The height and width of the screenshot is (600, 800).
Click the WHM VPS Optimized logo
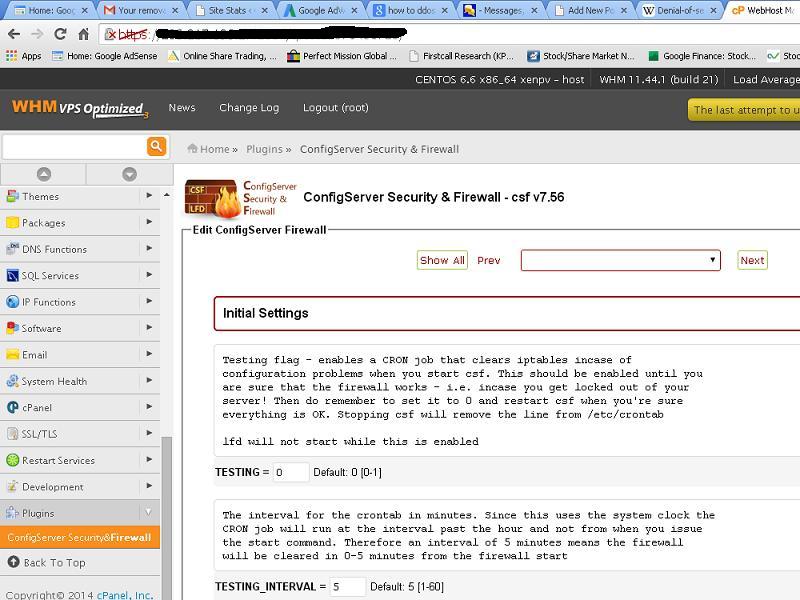[80, 108]
